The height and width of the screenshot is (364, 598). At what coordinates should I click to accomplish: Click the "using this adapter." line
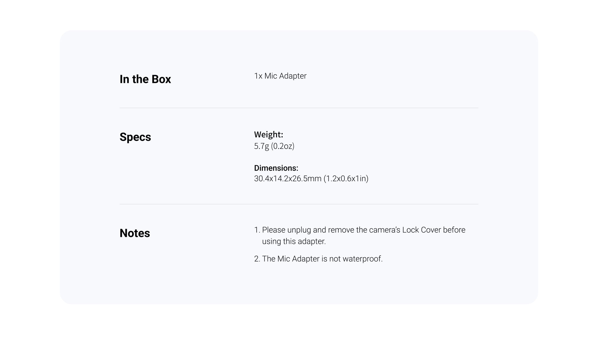[x=294, y=241]
